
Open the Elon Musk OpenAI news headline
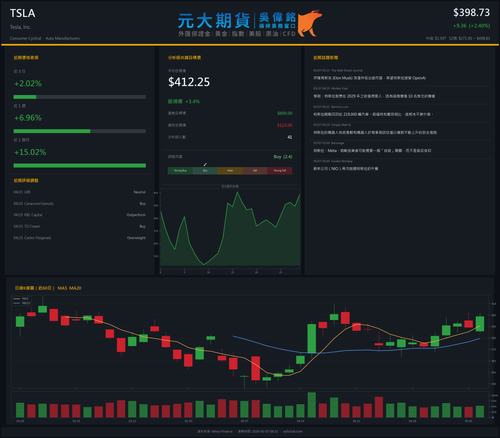[369, 78]
